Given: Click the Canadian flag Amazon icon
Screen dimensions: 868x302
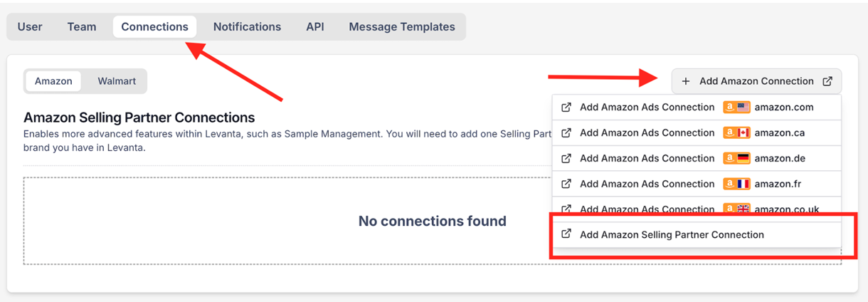Looking at the screenshot, I should point(737,133).
